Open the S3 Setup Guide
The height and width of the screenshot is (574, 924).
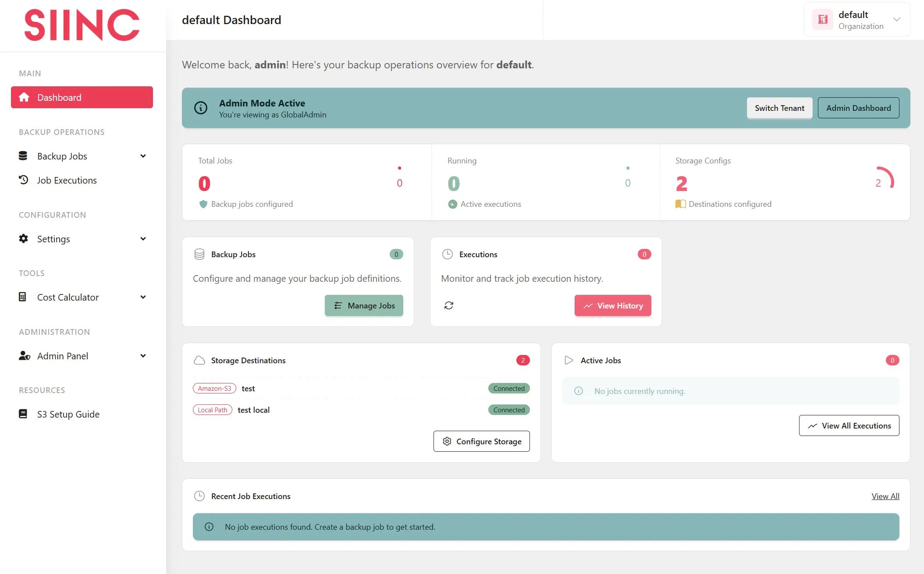68,414
